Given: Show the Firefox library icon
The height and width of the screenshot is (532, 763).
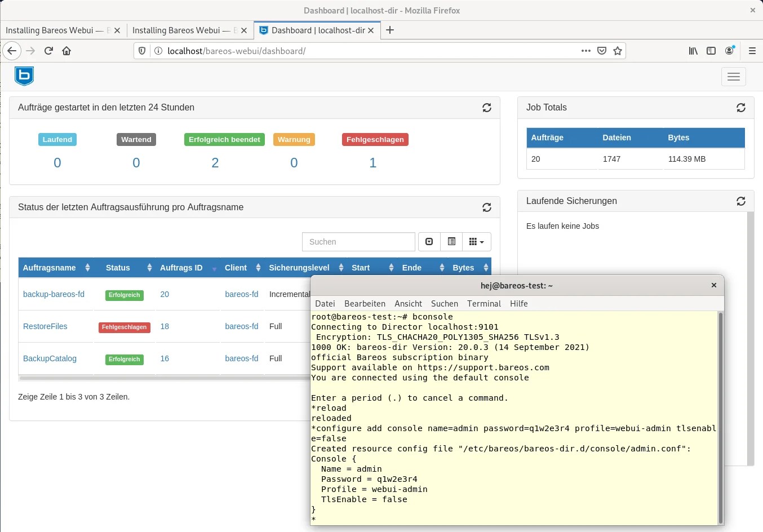Looking at the screenshot, I should coord(693,51).
